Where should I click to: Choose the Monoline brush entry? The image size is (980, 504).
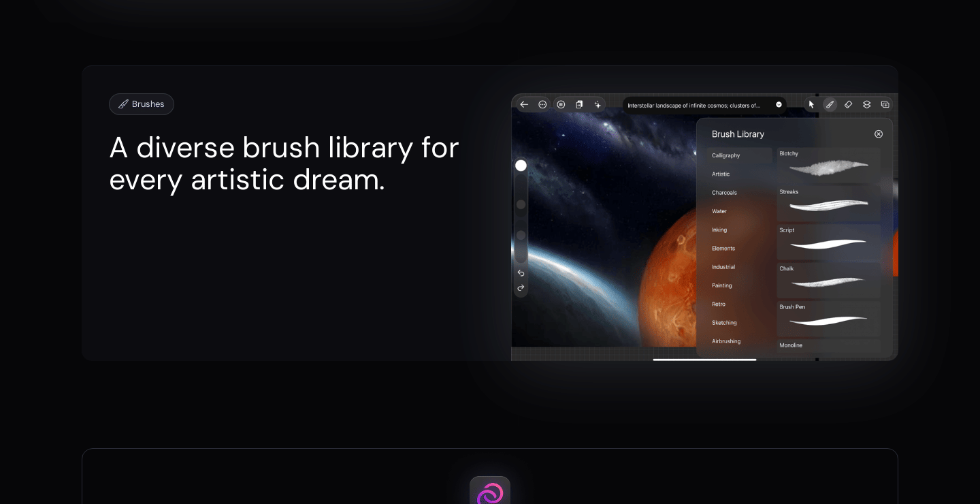[828, 347]
